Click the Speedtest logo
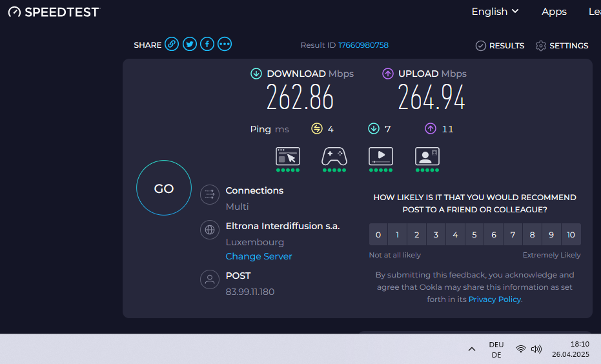601x364 pixels. click(54, 12)
